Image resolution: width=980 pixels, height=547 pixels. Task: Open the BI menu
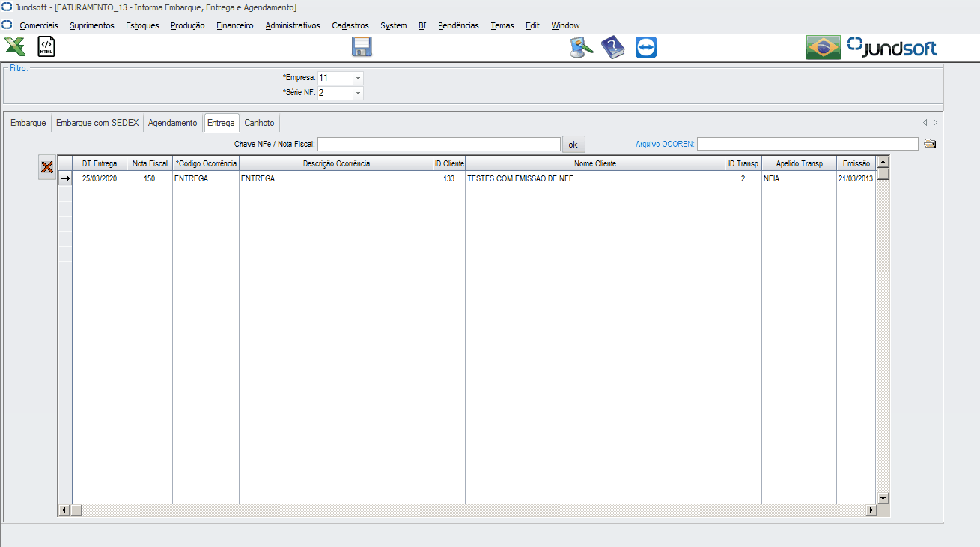pos(422,25)
